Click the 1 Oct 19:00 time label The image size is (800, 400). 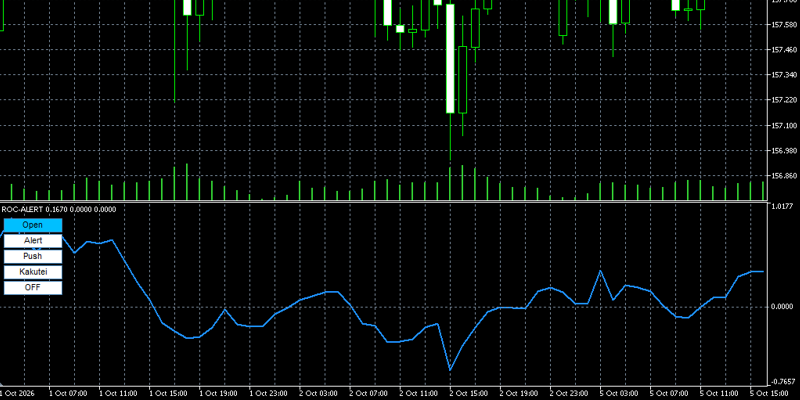(x=218, y=393)
